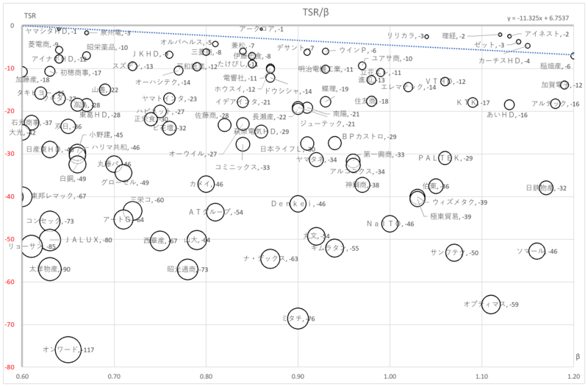
Task: Click the data label 西華産, -67
Action: pos(160,241)
